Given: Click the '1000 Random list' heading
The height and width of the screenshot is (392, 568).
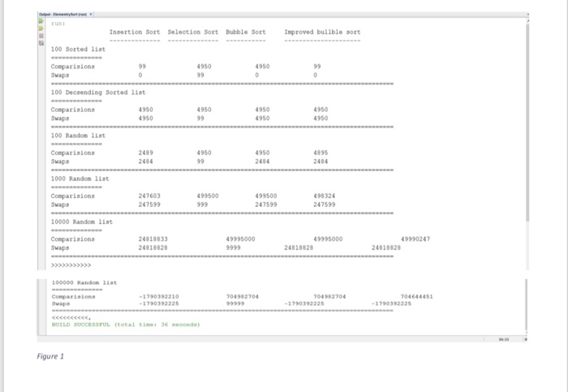Looking at the screenshot, I should [80, 179].
